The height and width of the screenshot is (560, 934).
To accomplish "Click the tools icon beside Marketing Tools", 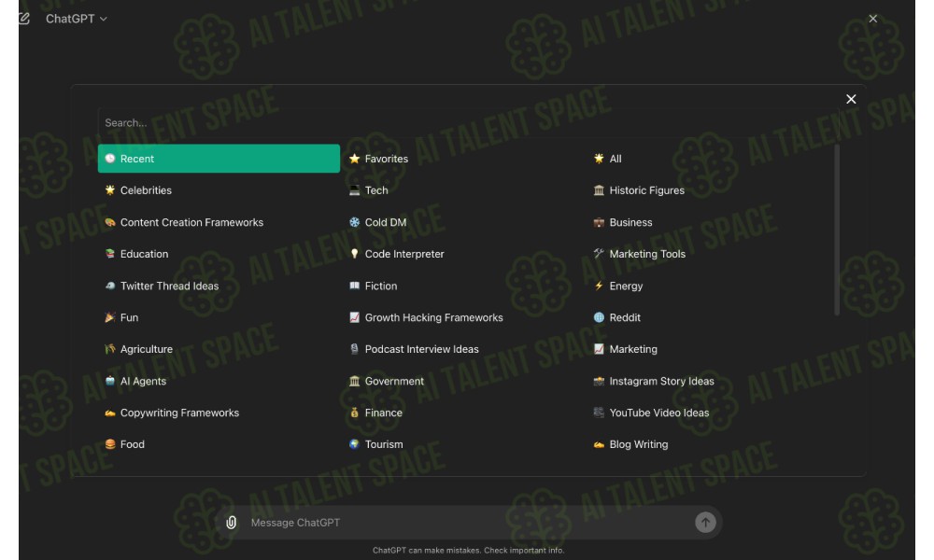I will click(x=599, y=254).
